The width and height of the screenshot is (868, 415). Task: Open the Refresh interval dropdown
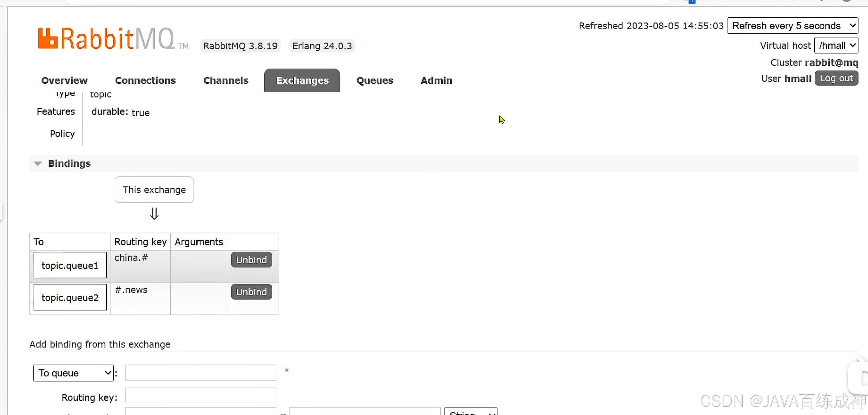tap(792, 26)
